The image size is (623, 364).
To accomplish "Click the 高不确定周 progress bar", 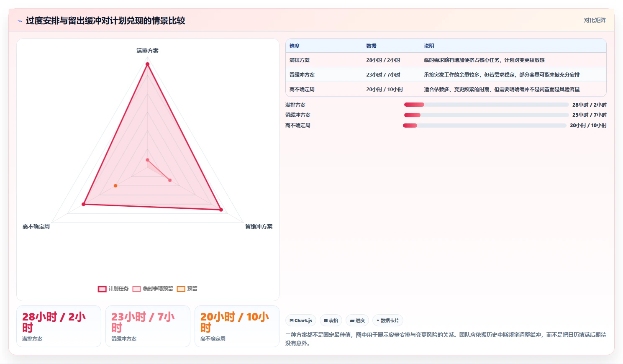I will point(485,126).
